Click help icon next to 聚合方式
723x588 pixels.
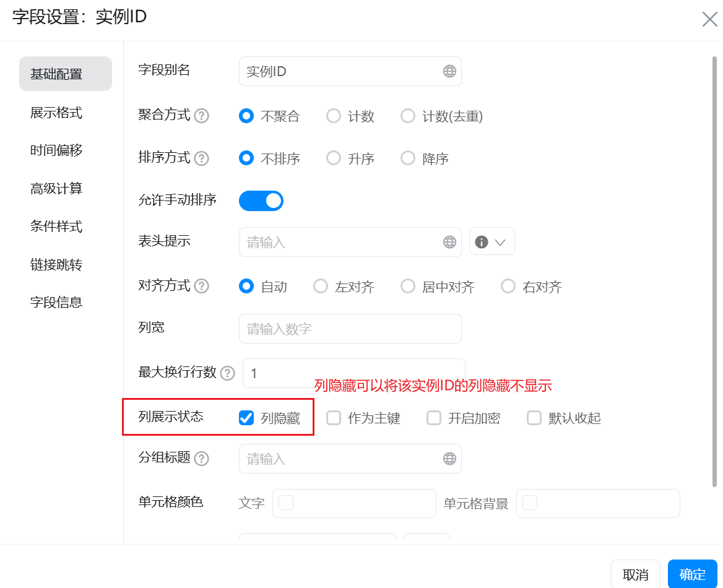(x=201, y=116)
